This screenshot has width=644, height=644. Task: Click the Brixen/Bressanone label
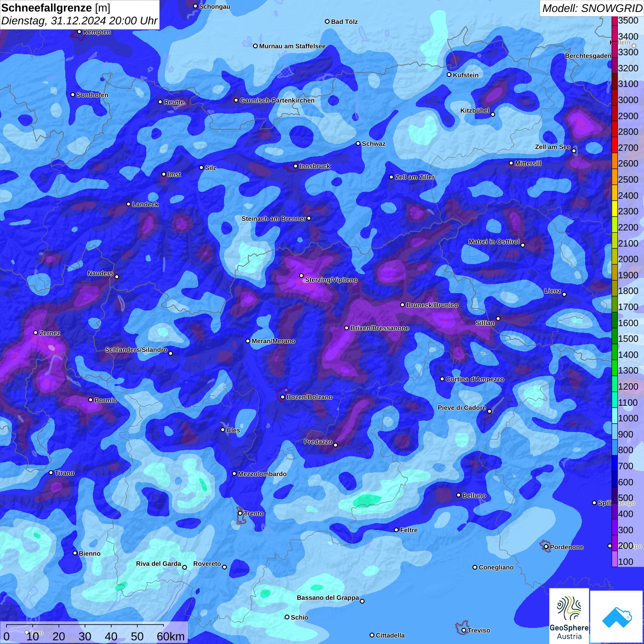click(379, 328)
